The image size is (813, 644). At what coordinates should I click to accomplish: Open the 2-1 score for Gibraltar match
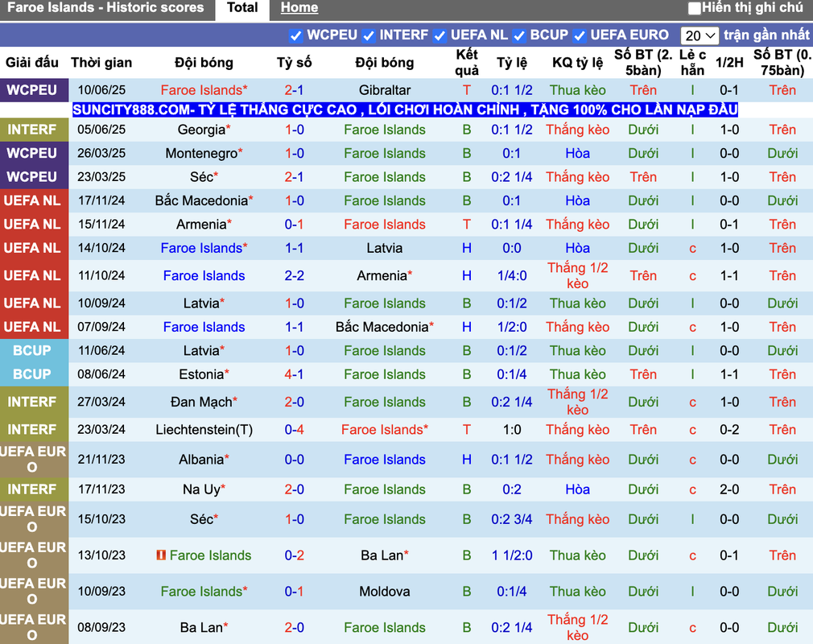[x=294, y=90]
